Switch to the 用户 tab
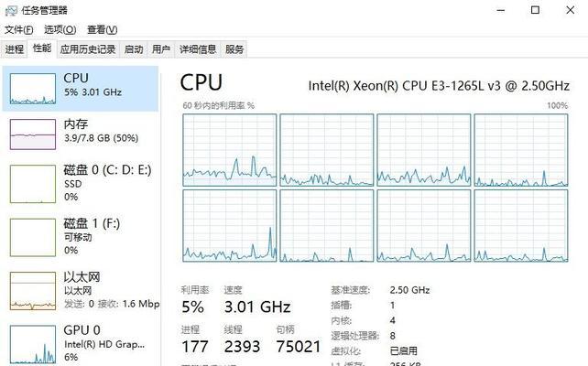The height and width of the screenshot is (366, 588). (161, 49)
